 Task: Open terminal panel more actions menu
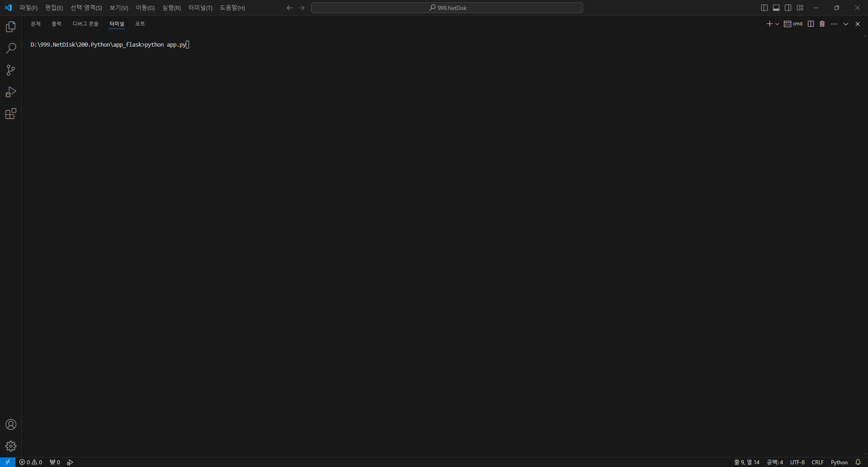tap(834, 24)
